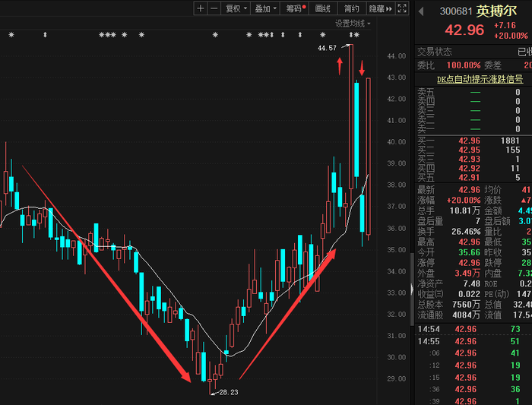Viewport: 532px width, 405px height.
Task: Click the leftmost star event marker above chart
Action: pos(11,35)
